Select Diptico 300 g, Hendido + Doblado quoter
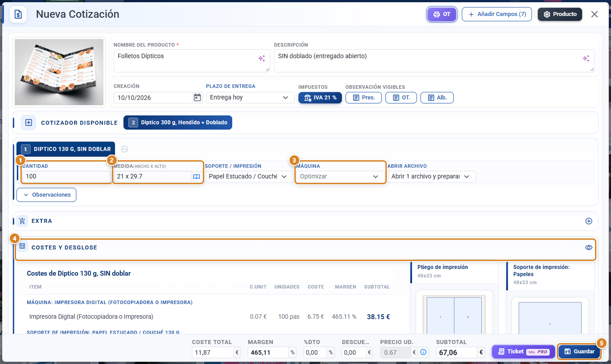 (178, 123)
